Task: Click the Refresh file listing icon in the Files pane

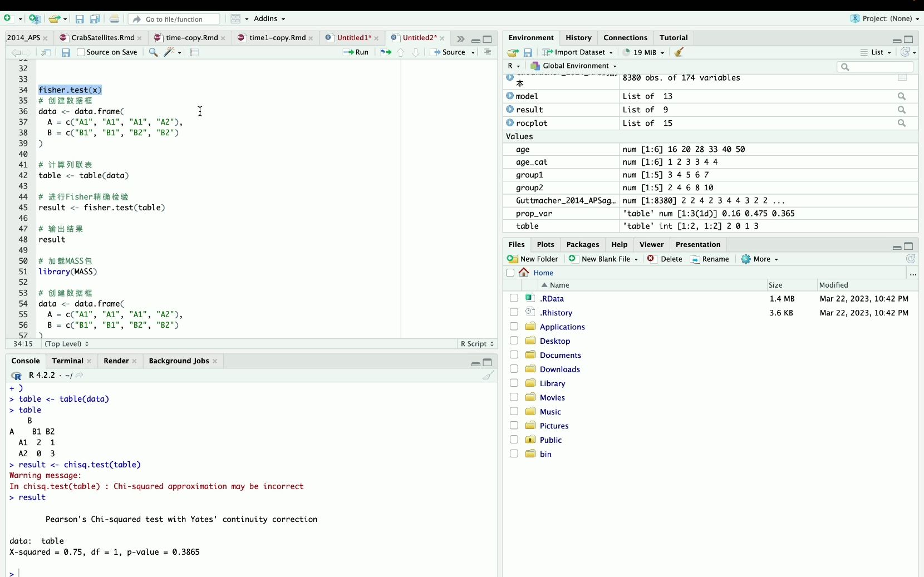Action: tap(911, 259)
